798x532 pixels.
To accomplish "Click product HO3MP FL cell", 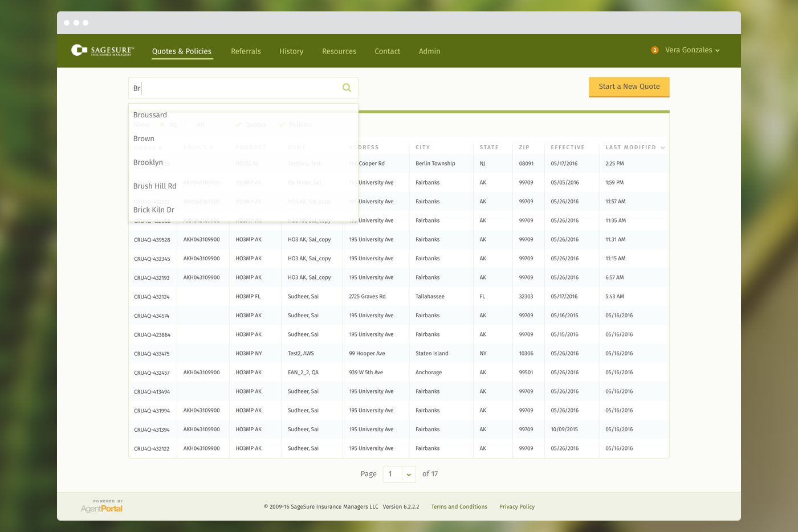I will [248, 296].
